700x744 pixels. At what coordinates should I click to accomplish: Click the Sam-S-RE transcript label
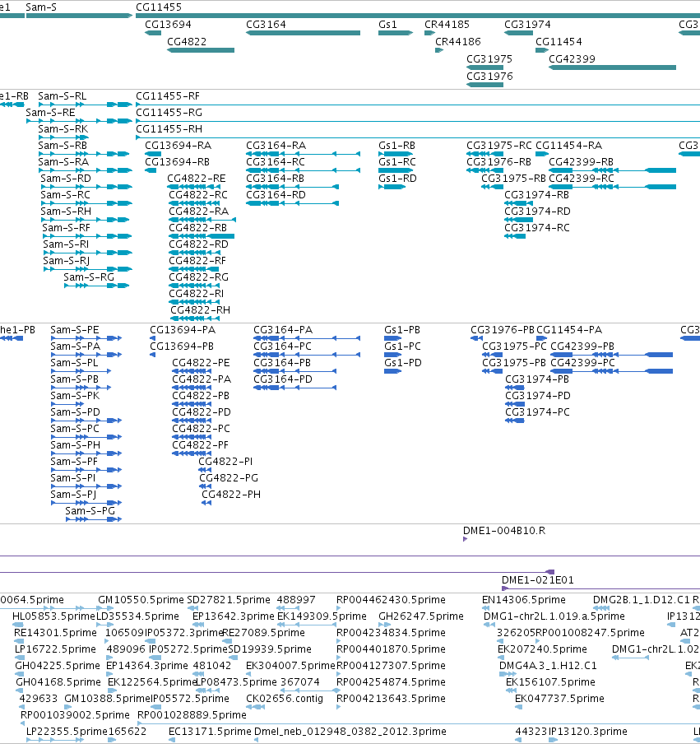(x=50, y=113)
